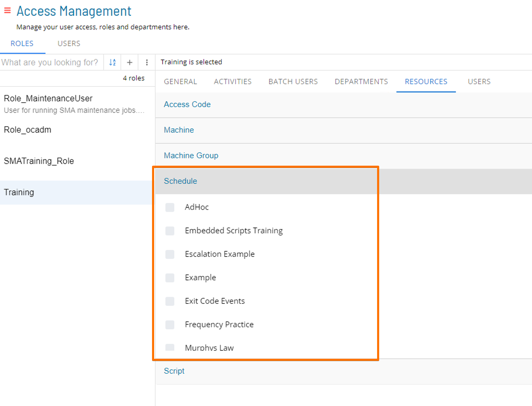This screenshot has height=406, width=532.
Task: Click the Embedded Scripts Training label
Action: coord(234,231)
